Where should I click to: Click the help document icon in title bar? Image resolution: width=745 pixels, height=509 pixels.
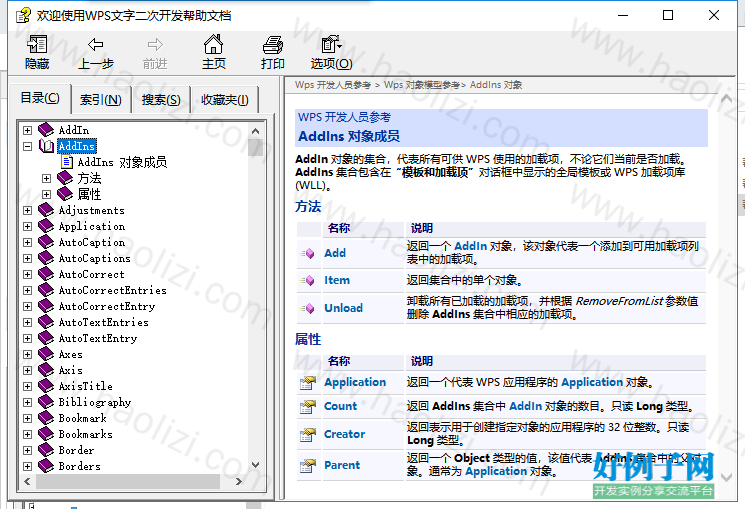(x=23, y=16)
